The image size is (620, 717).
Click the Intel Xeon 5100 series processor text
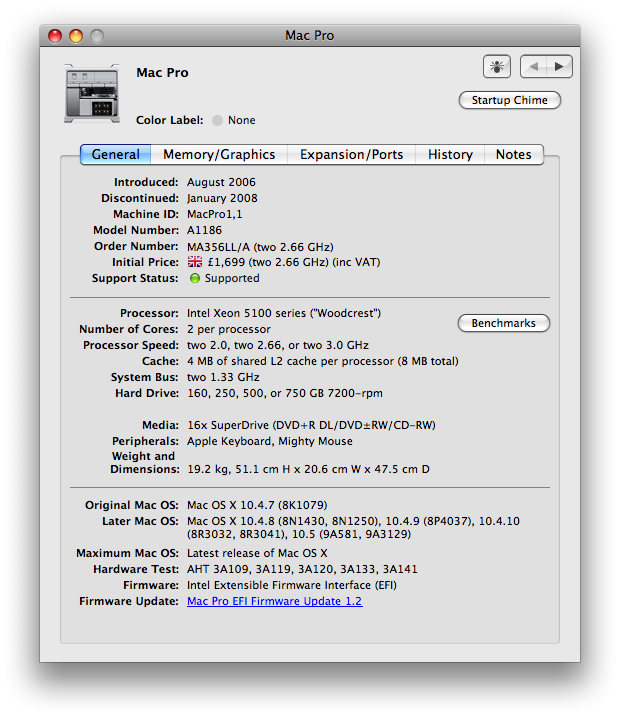(284, 313)
